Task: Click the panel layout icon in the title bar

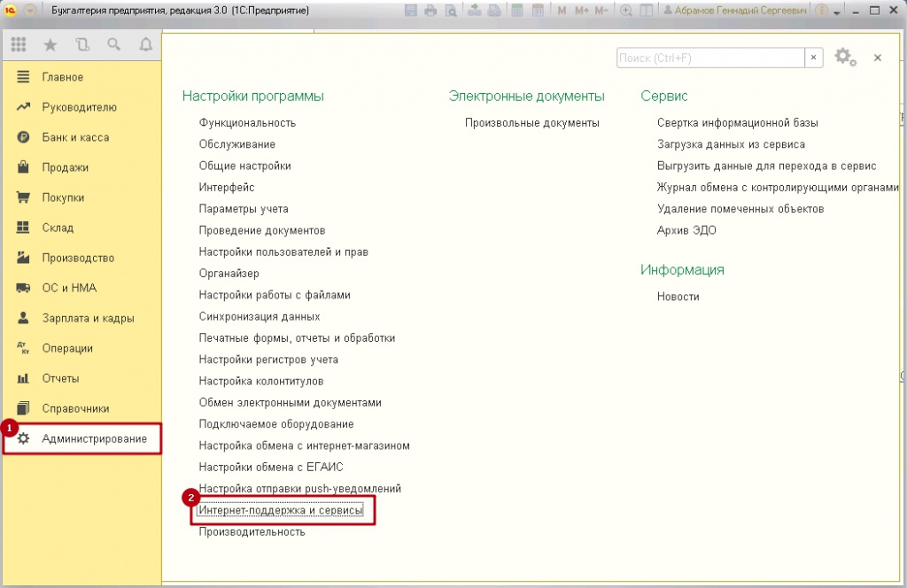Action: pyautogui.click(x=646, y=11)
